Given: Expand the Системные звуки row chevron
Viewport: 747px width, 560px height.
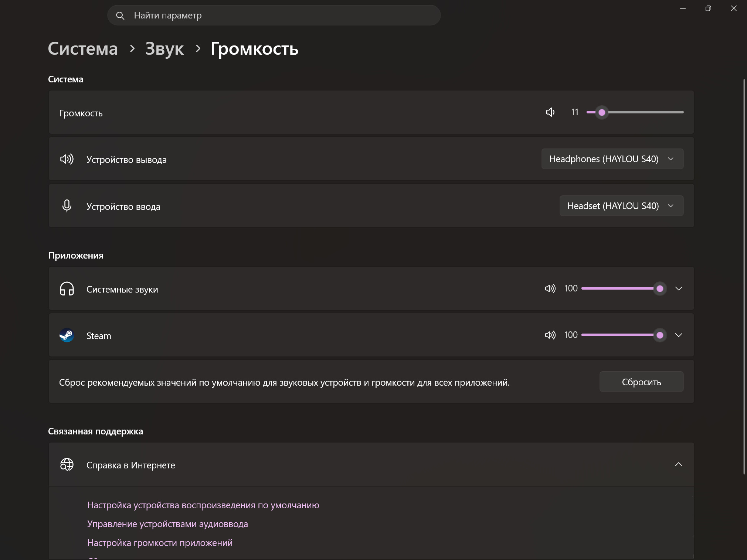Looking at the screenshot, I should [x=679, y=288].
